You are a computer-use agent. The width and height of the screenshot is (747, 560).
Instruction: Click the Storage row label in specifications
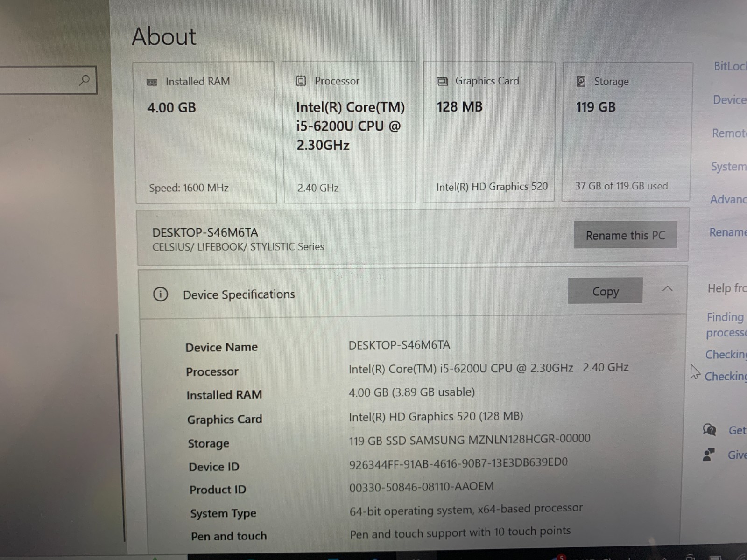click(208, 443)
